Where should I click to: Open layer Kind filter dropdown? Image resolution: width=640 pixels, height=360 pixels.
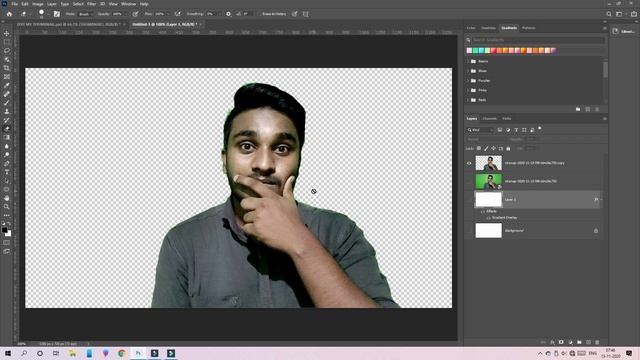(480, 130)
